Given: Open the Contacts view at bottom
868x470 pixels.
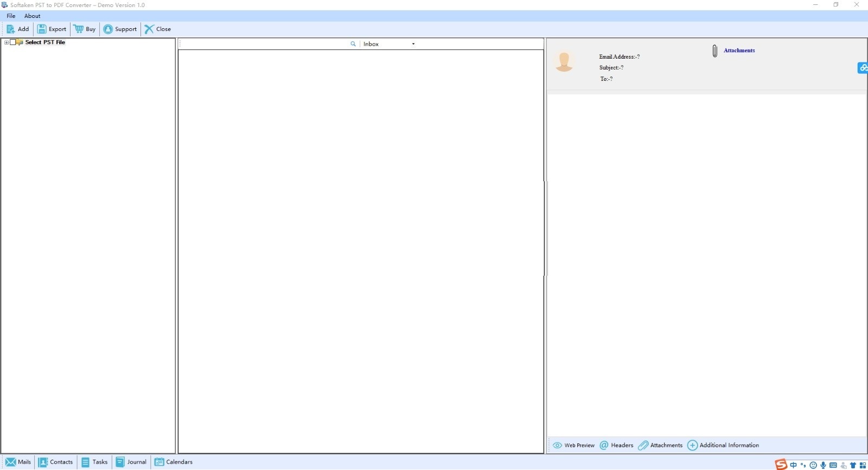Looking at the screenshot, I should [55, 462].
